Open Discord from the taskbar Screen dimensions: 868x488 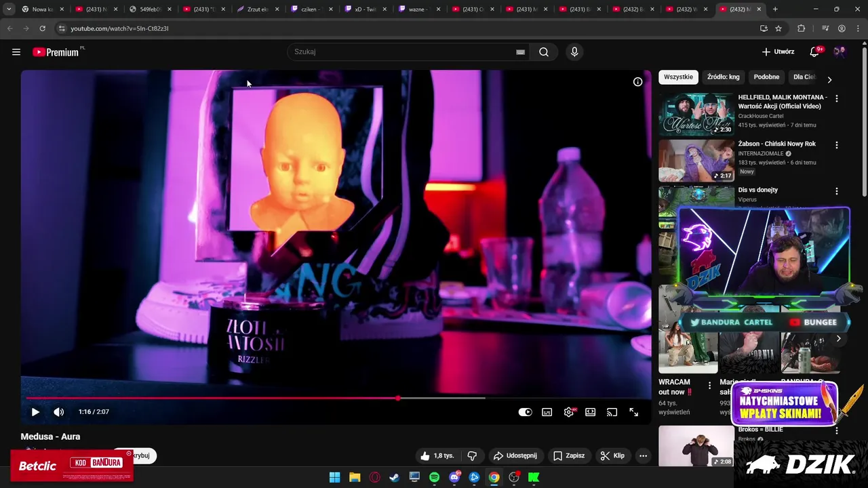(454, 477)
